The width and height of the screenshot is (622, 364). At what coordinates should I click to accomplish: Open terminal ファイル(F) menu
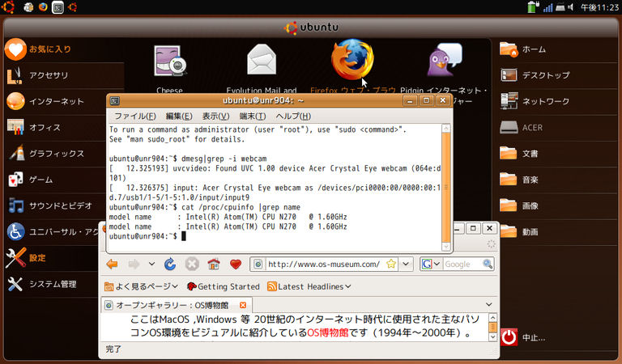pos(135,116)
